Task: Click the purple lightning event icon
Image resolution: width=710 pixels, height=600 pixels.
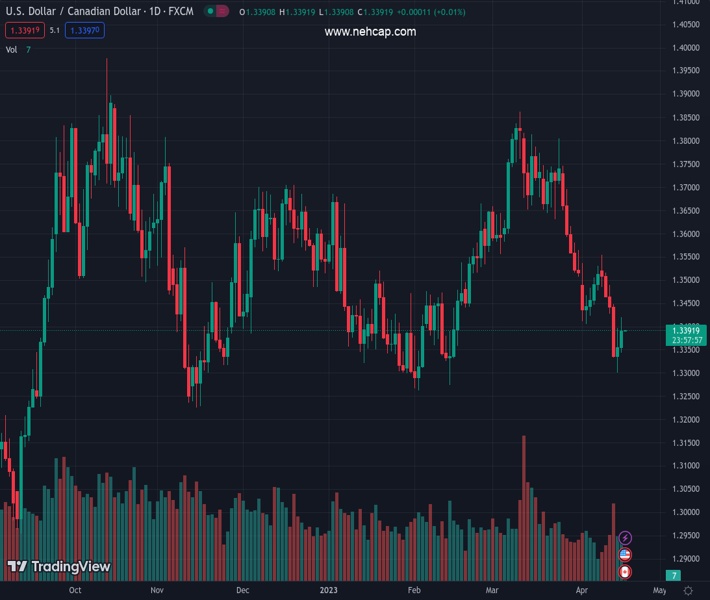Action: (x=625, y=538)
